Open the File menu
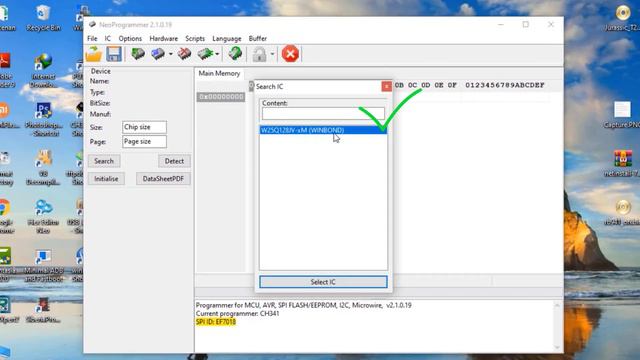This screenshot has width=640, height=360. (92, 38)
